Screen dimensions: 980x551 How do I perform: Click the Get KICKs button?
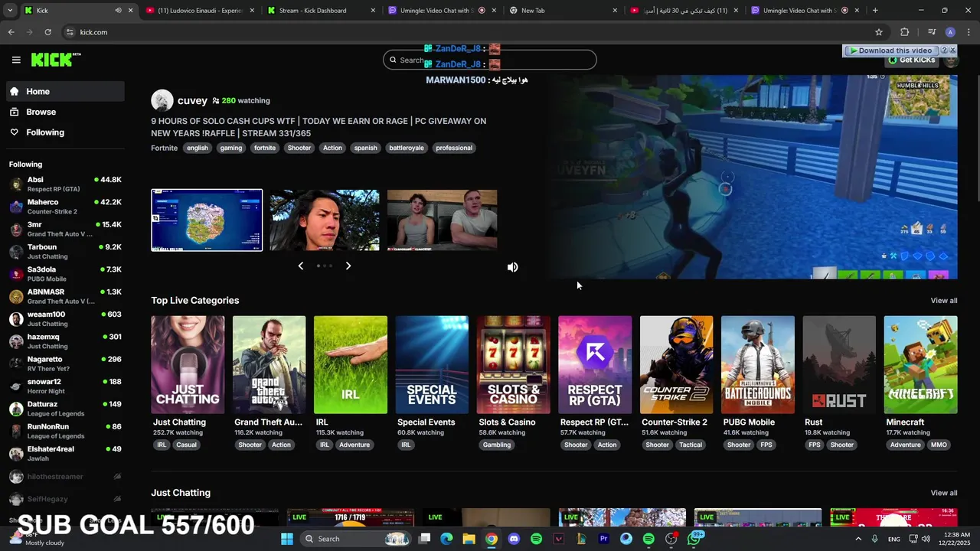[x=911, y=60]
